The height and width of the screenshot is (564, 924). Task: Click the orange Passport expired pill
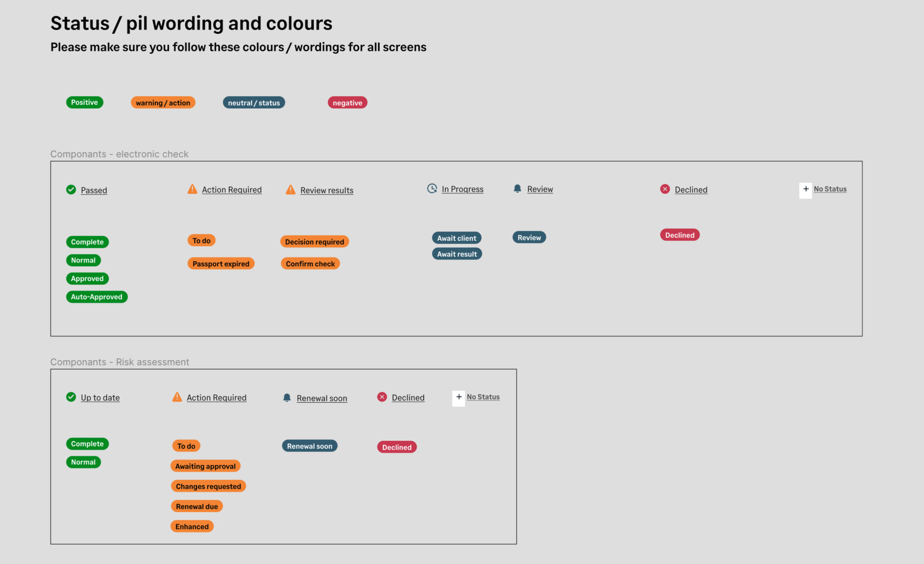221,264
